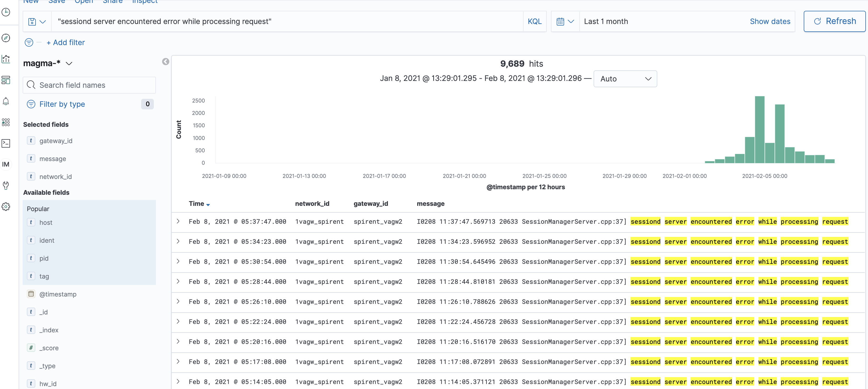This screenshot has height=389, width=868.
Task: Click the @timestamp date field icon
Action: click(31, 294)
